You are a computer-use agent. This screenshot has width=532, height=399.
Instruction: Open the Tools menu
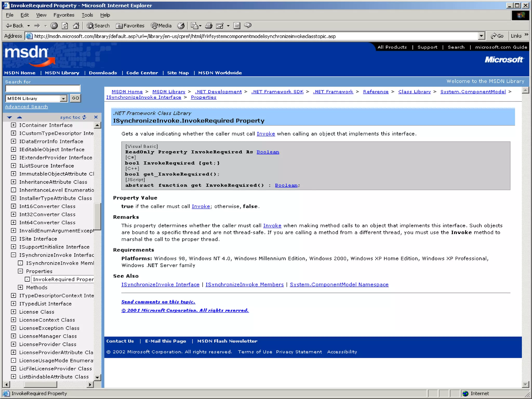(x=87, y=15)
